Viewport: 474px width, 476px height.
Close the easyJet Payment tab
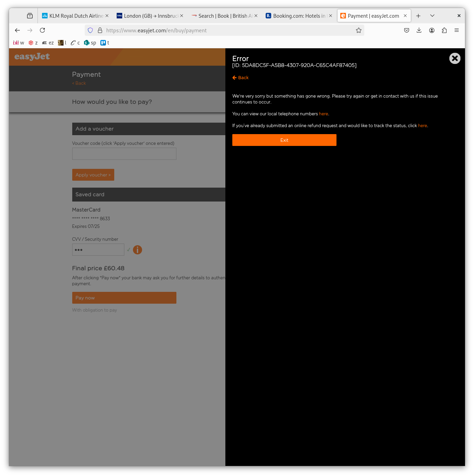(x=405, y=16)
